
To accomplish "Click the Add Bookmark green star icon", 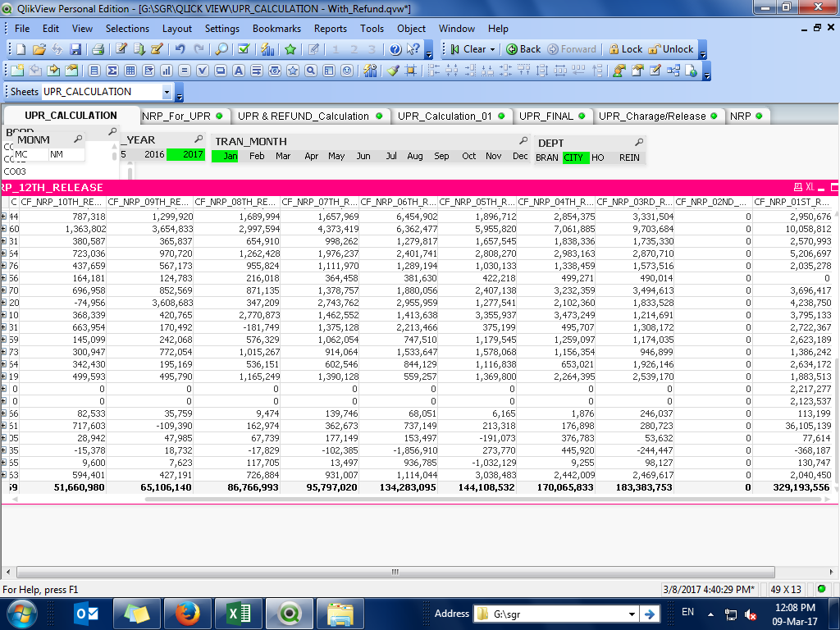I will coord(290,49).
